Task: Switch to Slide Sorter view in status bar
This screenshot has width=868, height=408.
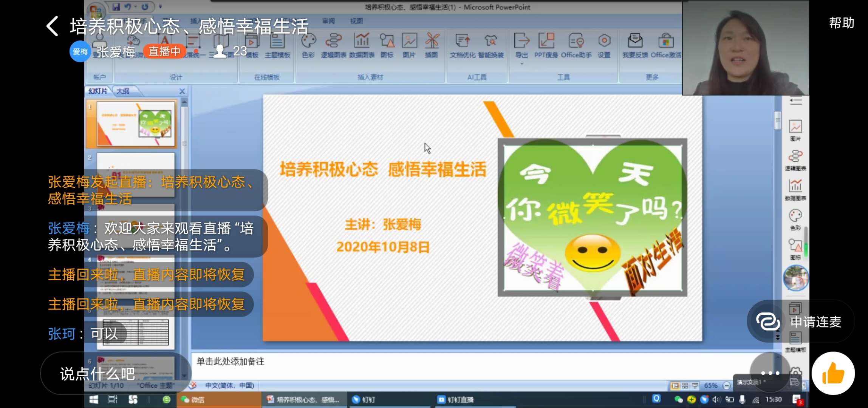Action: click(685, 386)
